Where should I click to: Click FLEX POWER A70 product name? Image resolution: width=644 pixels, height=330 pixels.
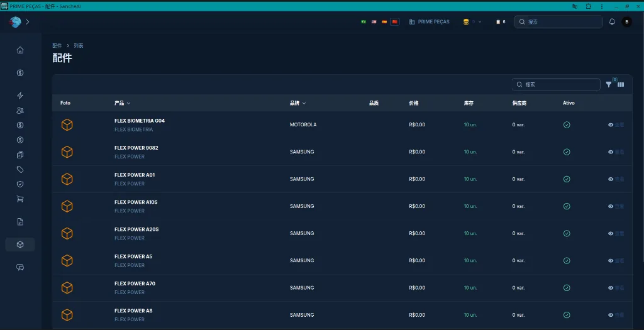pos(135,283)
